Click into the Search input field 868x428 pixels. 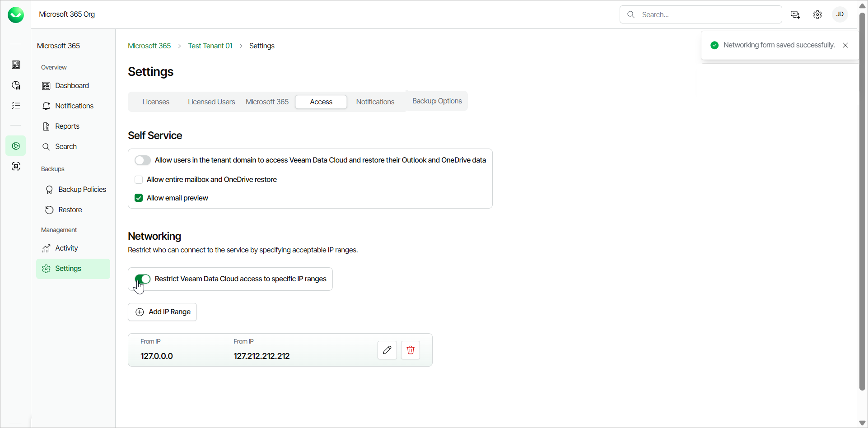[708, 14]
